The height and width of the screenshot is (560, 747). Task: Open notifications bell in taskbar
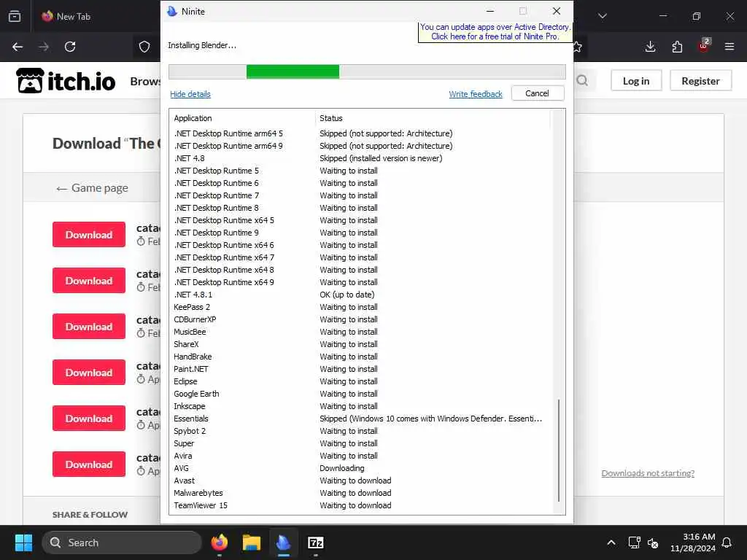pos(727,542)
